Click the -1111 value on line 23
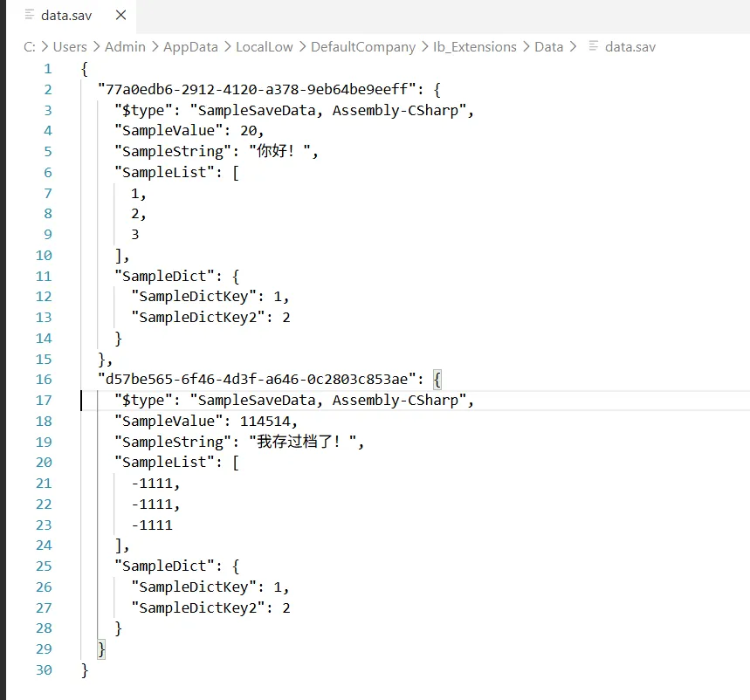This screenshot has width=750, height=700. [x=152, y=525]
